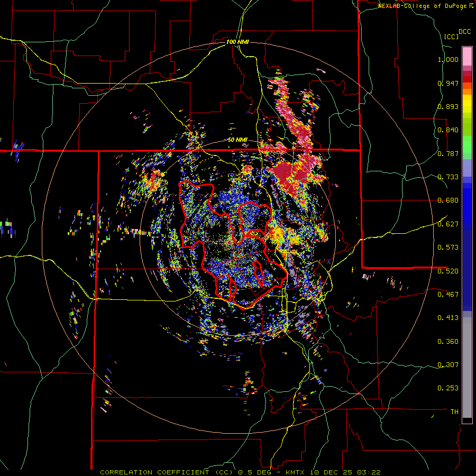Click the 0.467 legend value

(x=448, y=294)
